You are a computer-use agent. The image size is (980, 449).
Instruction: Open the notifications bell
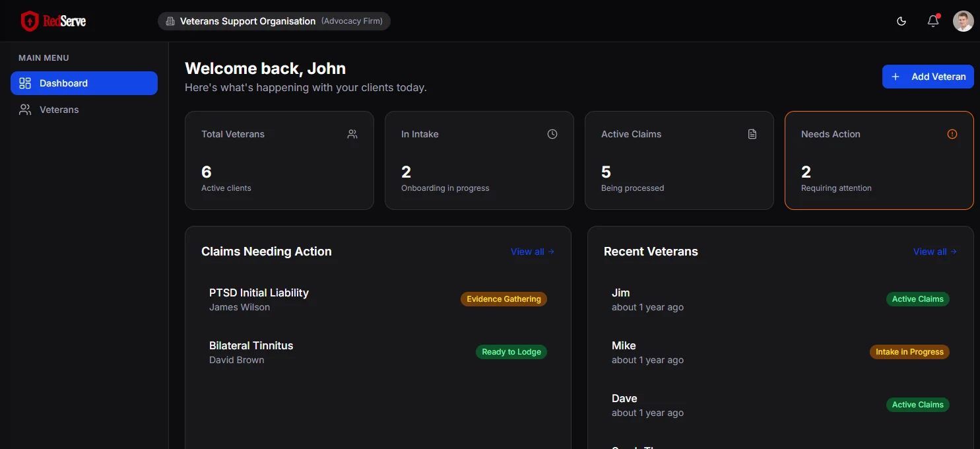pyautogui.click(x=933, y=21)
